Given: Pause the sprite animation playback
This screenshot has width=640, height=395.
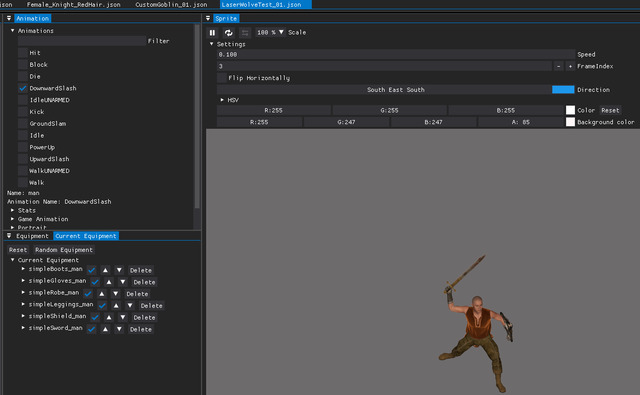Looking at the screenshot, I should (212, 33).
